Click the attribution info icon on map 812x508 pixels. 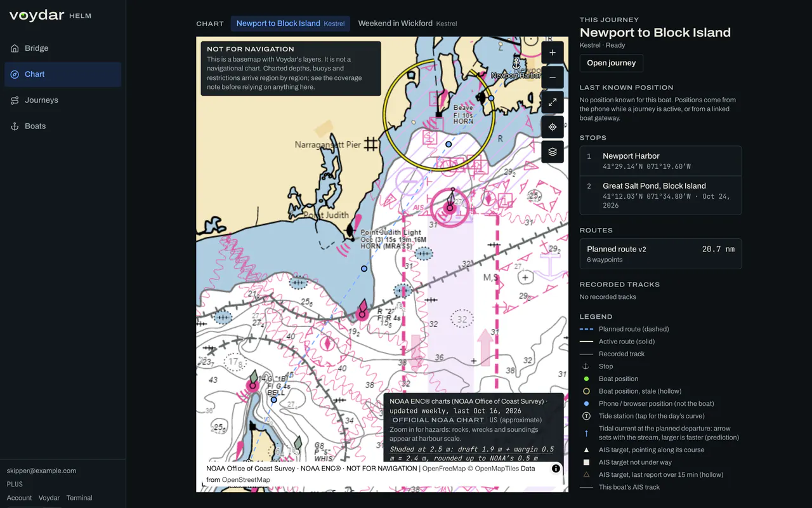556,469
